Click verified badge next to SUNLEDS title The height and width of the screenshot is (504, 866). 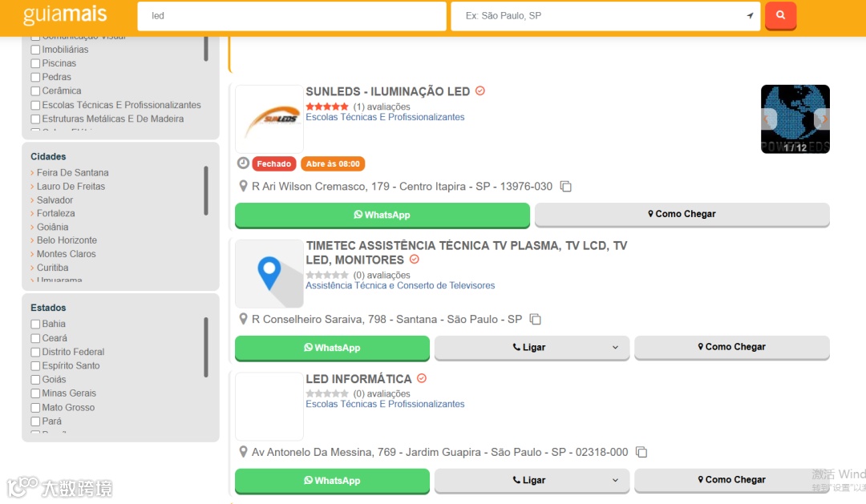click(480, 91)
